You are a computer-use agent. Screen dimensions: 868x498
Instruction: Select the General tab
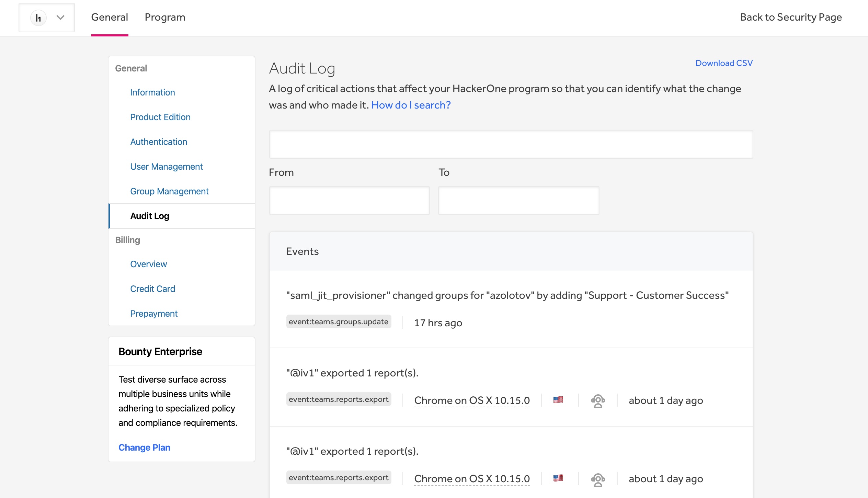tap(110, 17)
